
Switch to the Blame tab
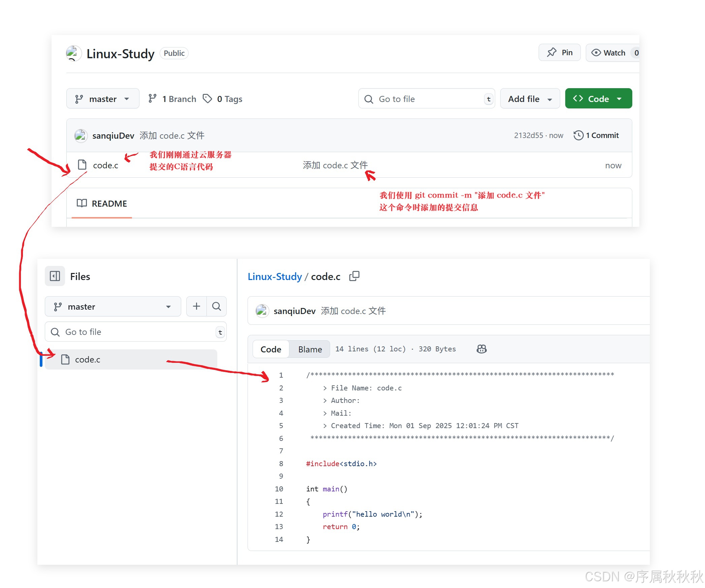click(x=310, y=349)
